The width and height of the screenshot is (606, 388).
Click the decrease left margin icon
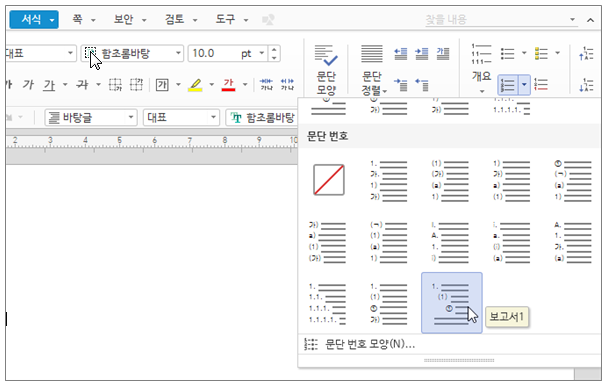(400, 53)
